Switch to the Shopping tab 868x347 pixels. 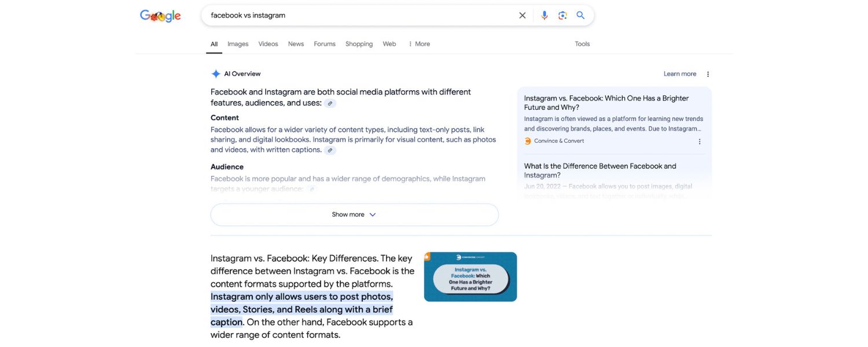[x=359, y=43]
